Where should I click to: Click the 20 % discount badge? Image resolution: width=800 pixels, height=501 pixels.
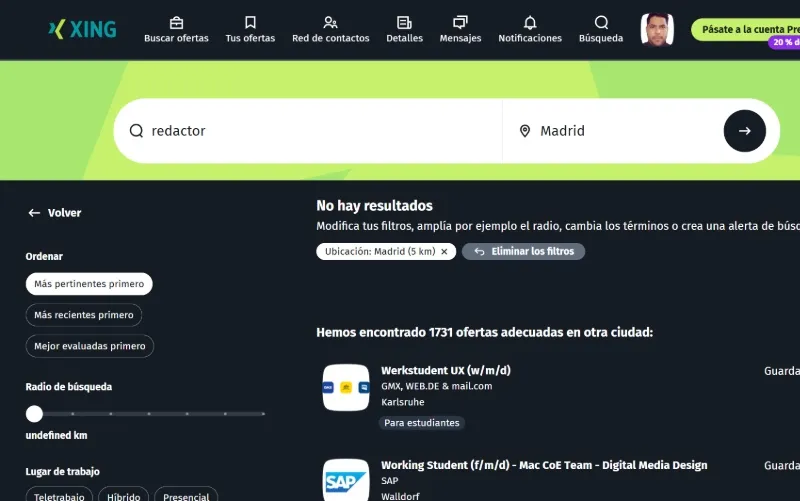pyautogui.click(x=785, y=42)
